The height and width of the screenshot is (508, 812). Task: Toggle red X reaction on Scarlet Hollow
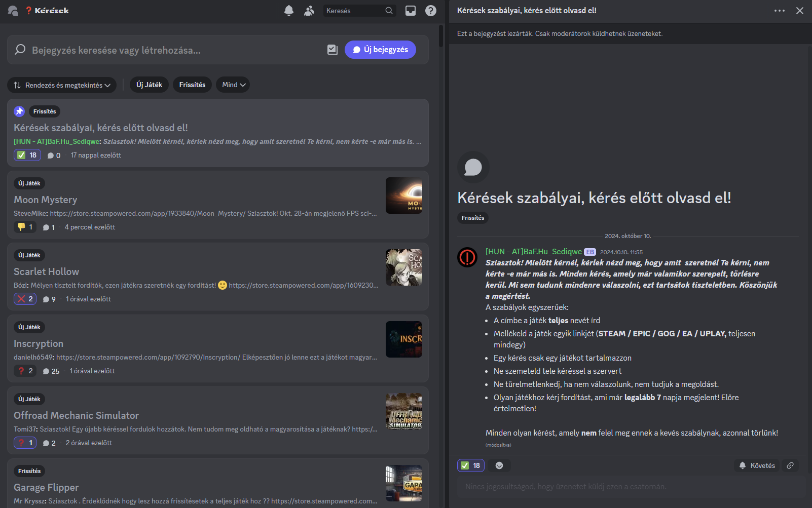tap(25, 299)
